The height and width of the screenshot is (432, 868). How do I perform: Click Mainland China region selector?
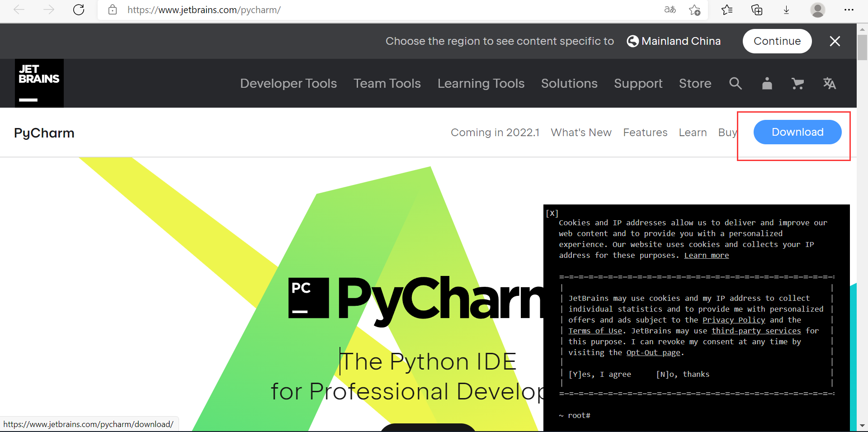click(x=674, y=41)
